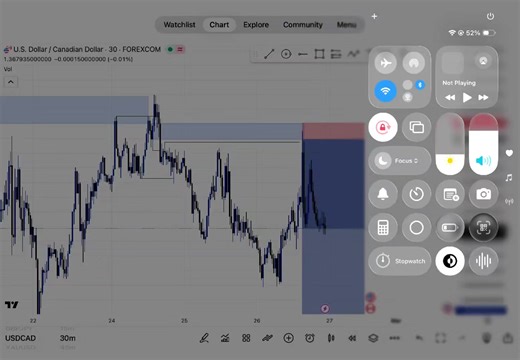Play media in Now Playing widget
The width and height of the screenshot is (520, 360).
pyautogui.click(x=467, y=98)
